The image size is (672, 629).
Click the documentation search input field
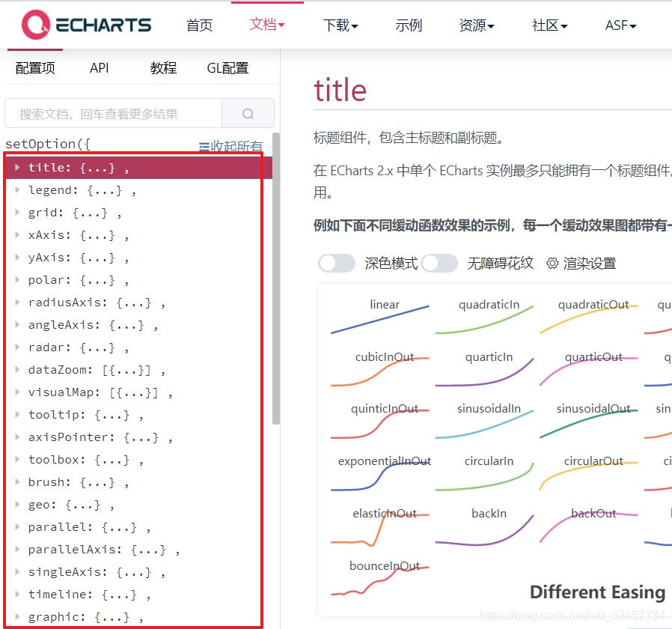coord(112,112)
